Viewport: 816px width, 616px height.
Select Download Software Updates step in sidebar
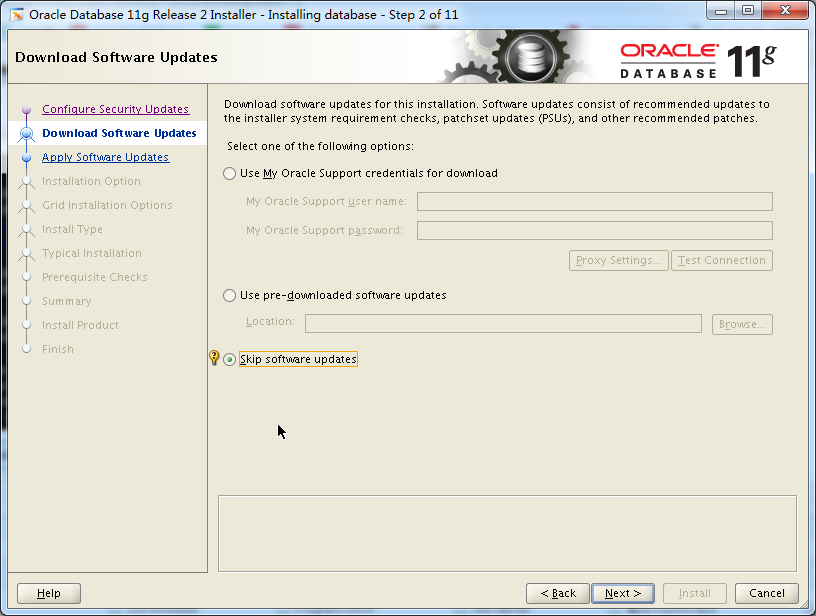point(119,133)
